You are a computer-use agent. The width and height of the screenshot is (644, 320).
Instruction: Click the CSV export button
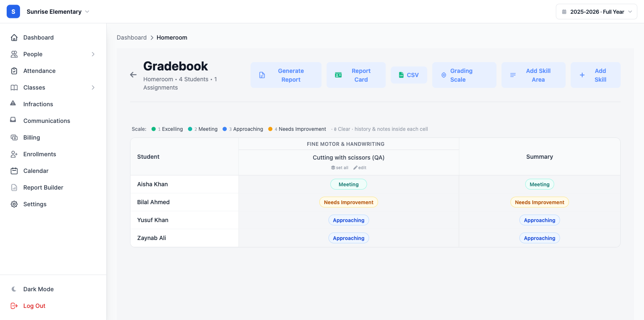click(409, 75)
